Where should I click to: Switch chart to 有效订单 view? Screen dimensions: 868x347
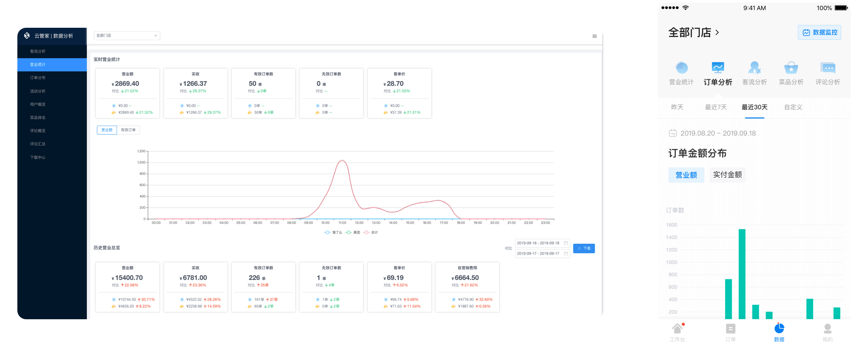pyautogui.click(x=128, y=130)
